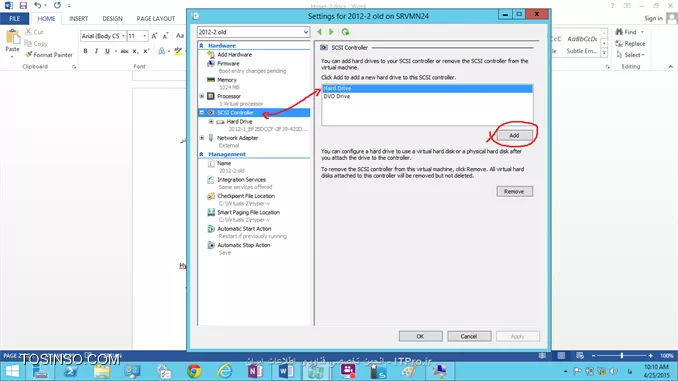Open the font size dropdown in Word
This screenshot has width=678, height=381.
point(144,36)
